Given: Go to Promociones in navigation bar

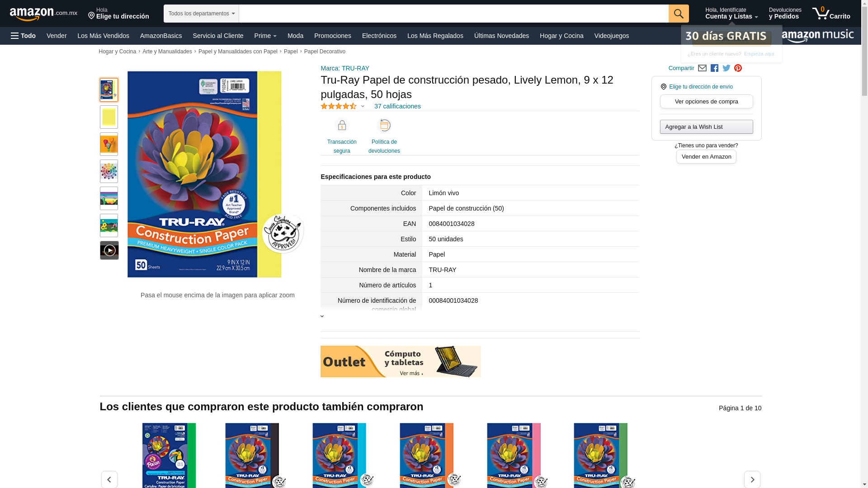Looking at the screenshot, I should tap(333, 36).
